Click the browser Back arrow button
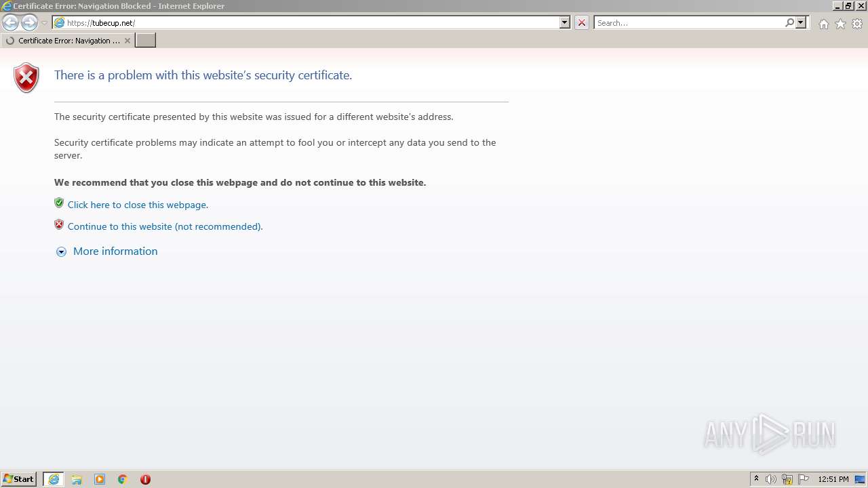The height and width of the screenshot is (488, 868). [x=11, y=22]
